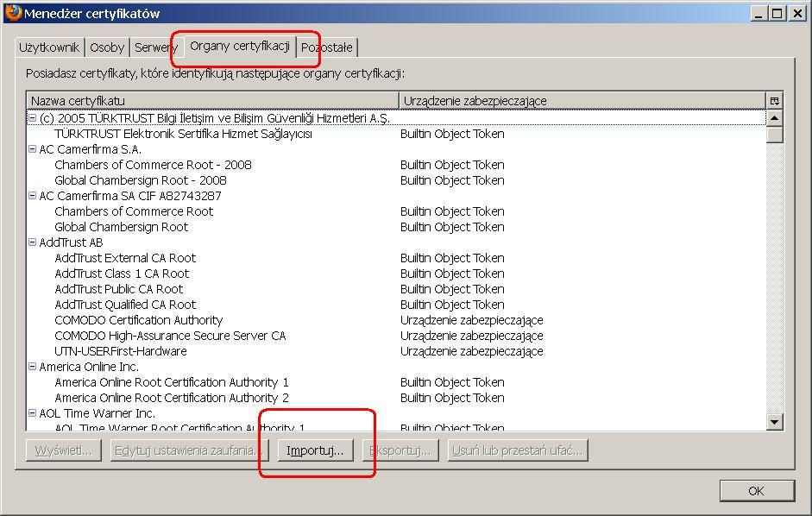Collapse the America Online Inc. group

tap(33, 367)
